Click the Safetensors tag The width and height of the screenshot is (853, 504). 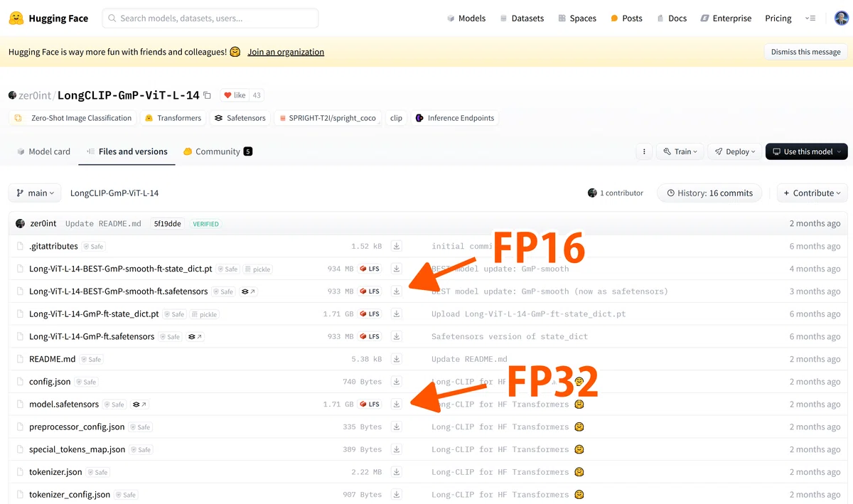coord(240,118)
